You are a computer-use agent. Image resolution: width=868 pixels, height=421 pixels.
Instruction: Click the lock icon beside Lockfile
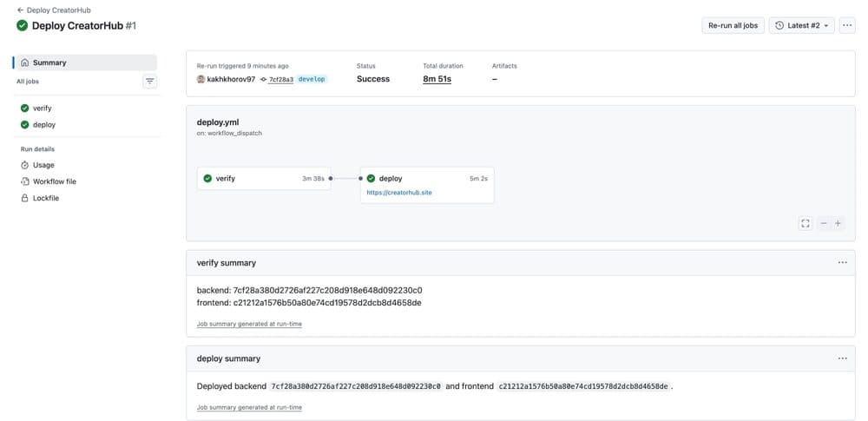tap(24, 198)
